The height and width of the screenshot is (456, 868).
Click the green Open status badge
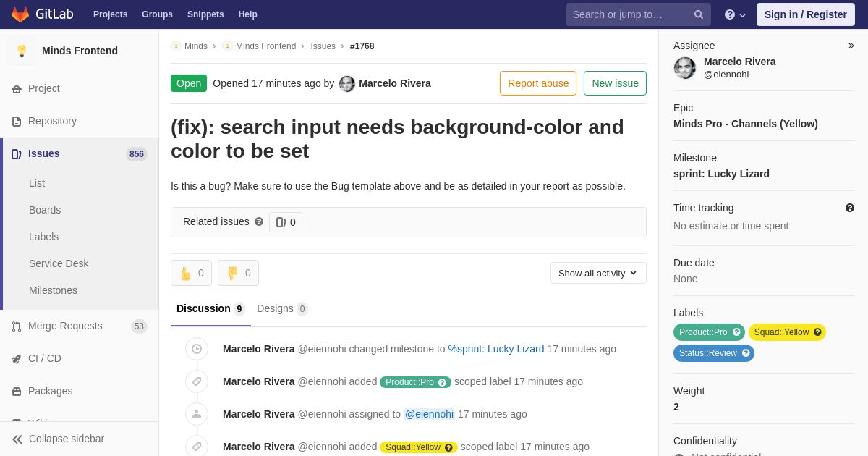pyautogui.click(x=189, y=83)
